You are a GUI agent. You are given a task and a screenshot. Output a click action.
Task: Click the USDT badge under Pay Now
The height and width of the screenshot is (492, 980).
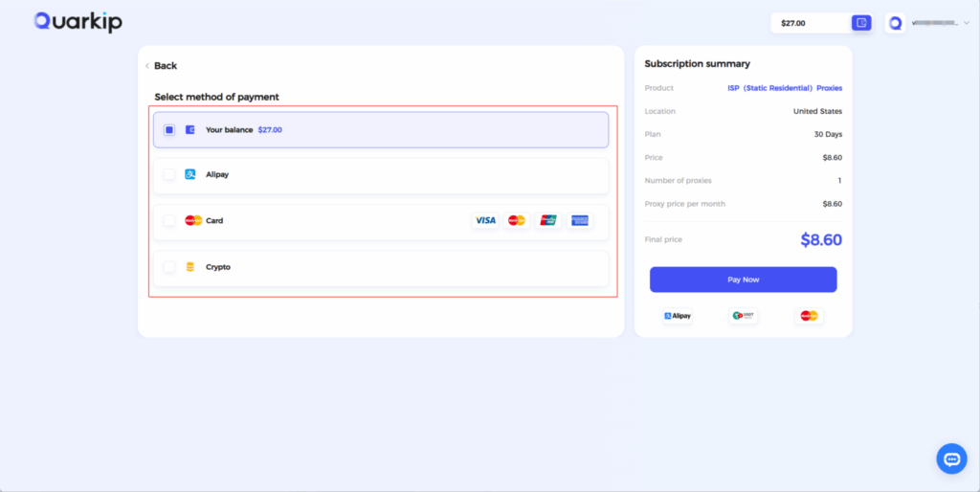tap(743, 316)
